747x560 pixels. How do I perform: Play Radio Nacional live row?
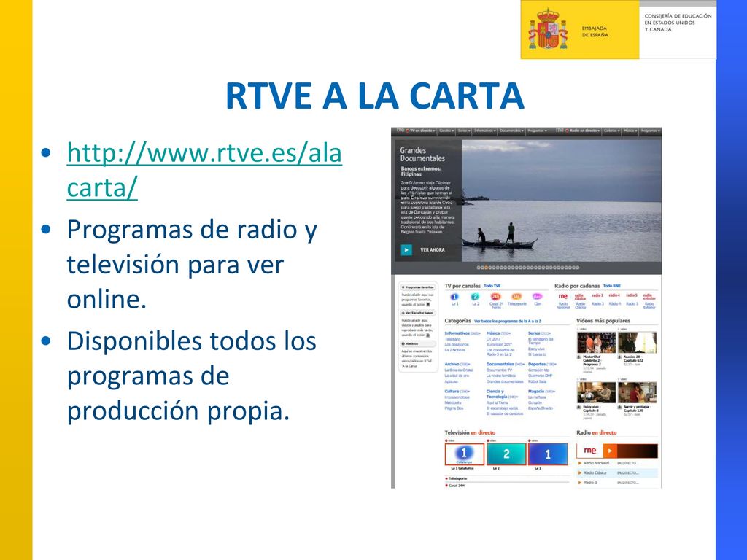pos(617,463)
